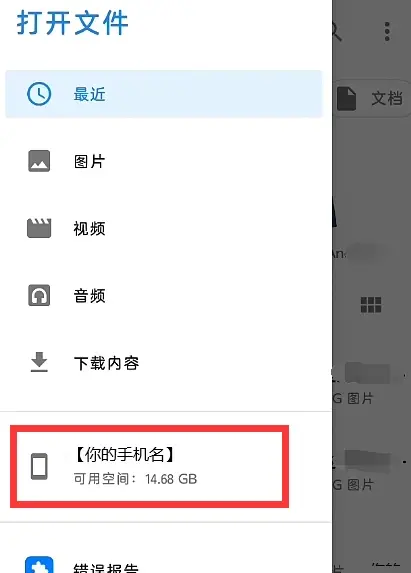This screenshot has height=573, width=411.
Task: Click the clock icon beside 最近
Action: 39,94
